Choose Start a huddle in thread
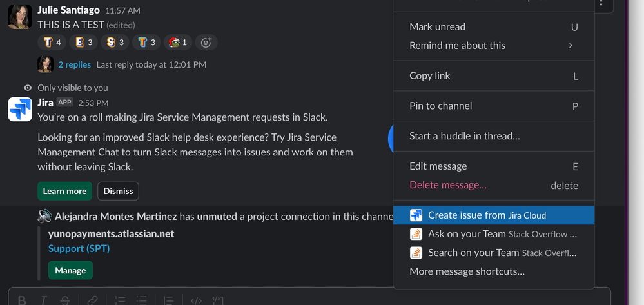The image size is (644, 305). [494, 136]
